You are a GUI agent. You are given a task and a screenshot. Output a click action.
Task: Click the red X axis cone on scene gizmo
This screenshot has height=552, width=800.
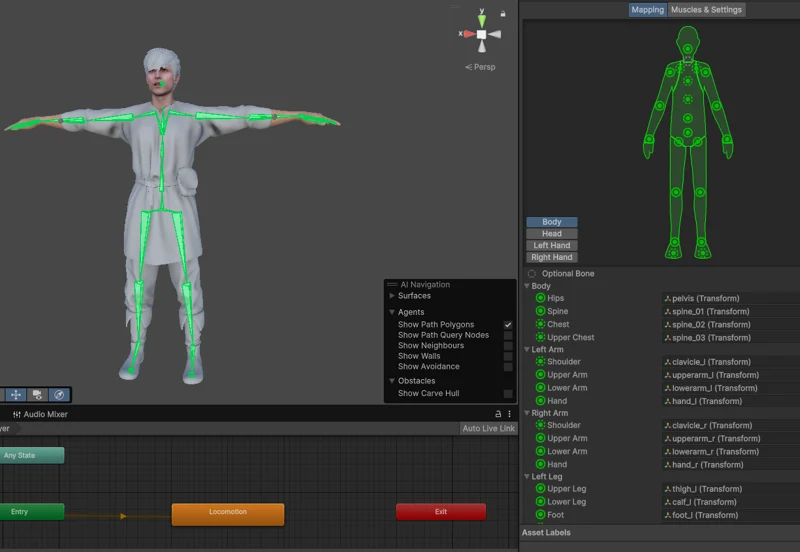point(469,34)
